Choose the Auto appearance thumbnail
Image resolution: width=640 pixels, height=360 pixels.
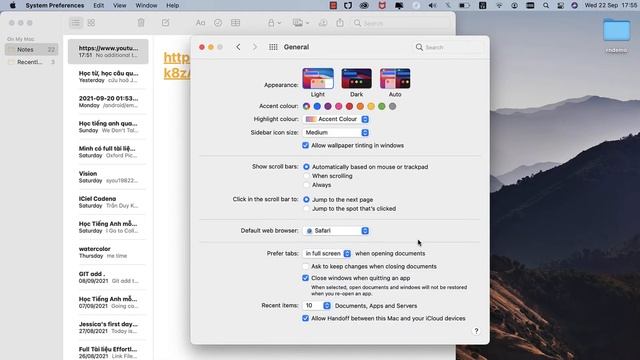[x=395, y=78]
